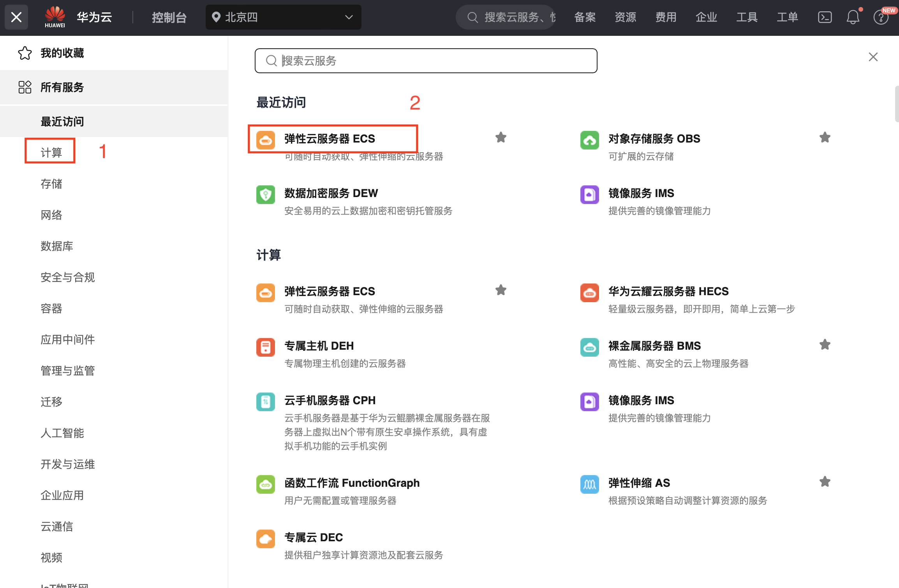Close the service list panel with X
The width and height of the screenshot is (899, 588).
click(873, 57)
